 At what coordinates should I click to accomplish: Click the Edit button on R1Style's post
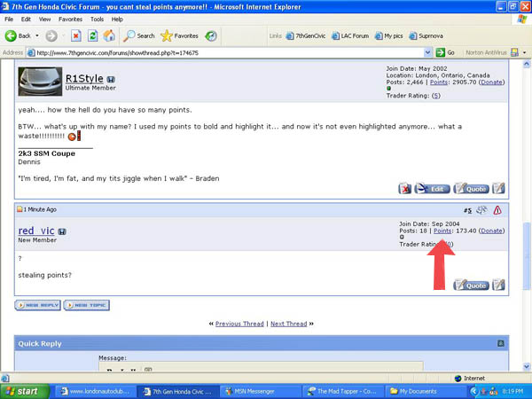432,188
